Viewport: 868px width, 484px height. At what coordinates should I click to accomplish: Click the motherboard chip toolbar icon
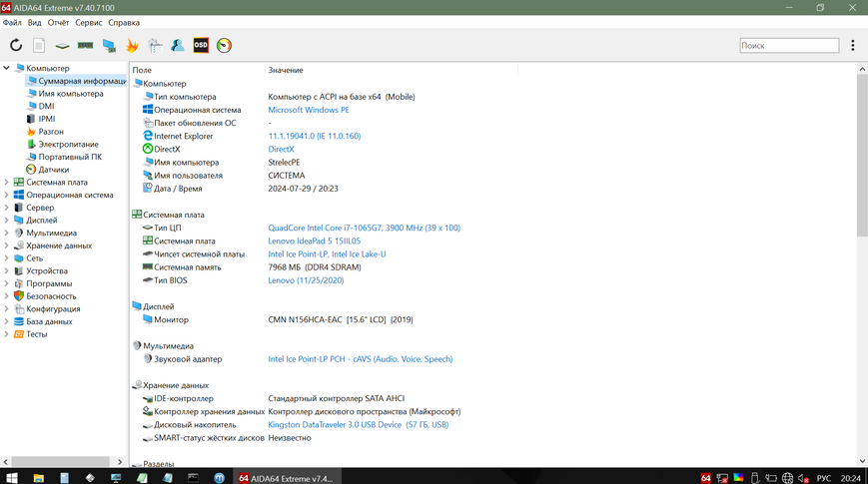62,45
